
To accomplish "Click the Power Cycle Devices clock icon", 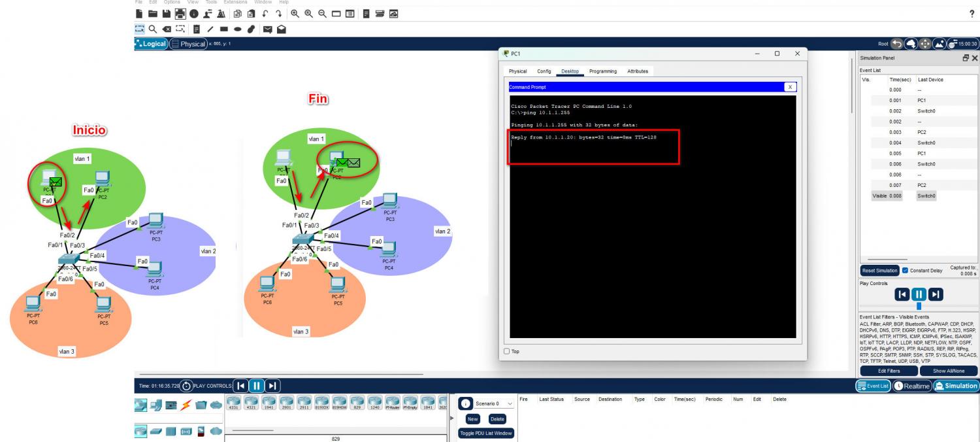I will tap(186, 386).
